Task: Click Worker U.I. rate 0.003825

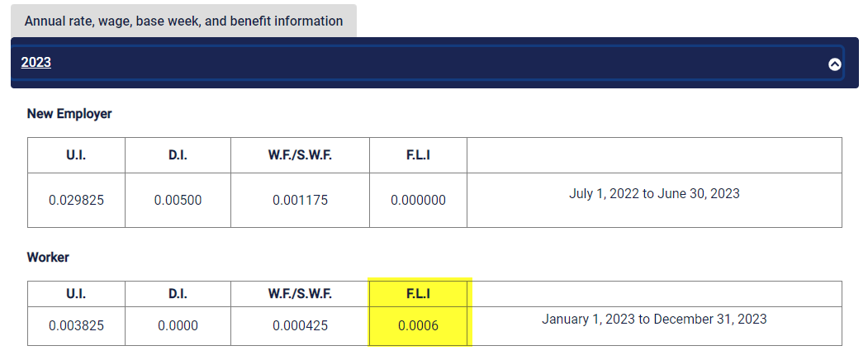Action: point(76,325)
